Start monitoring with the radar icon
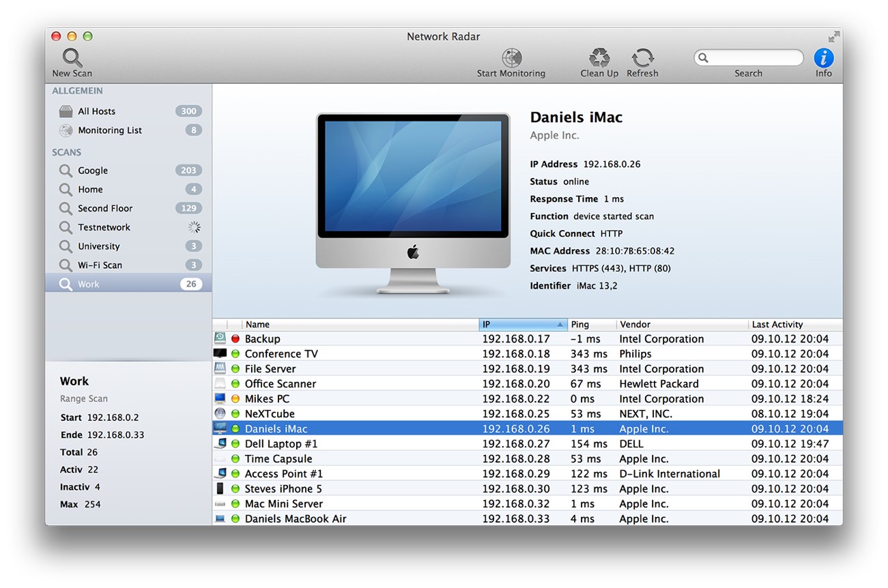The height and width of the screenshot is (588, 888). pos(511,58)
